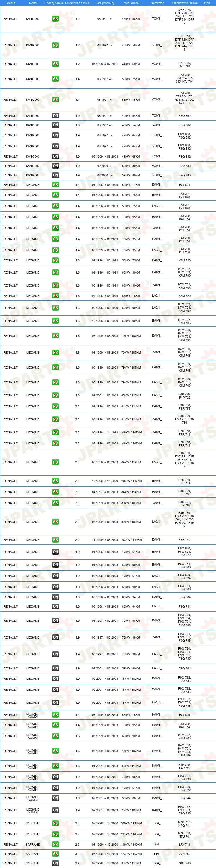
Task: Click the Nadwozie column header
Action: pyautogui.click(x=157, y=3)
